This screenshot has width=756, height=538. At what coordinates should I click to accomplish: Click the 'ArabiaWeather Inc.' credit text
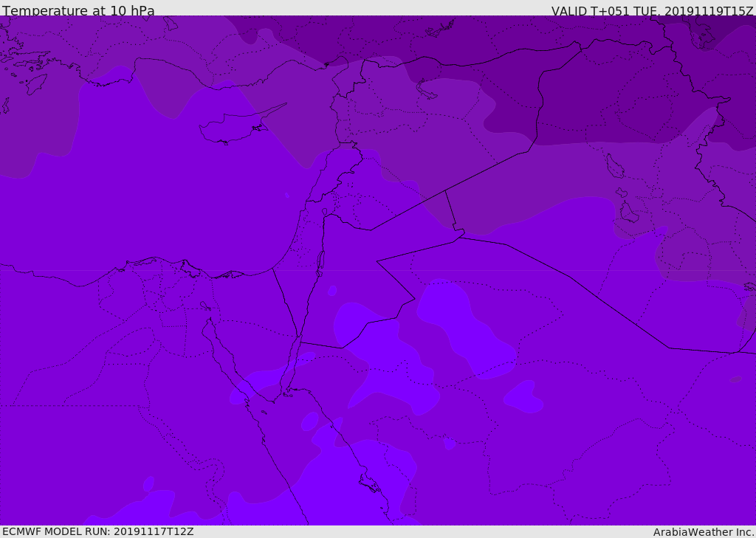[704, 532]
